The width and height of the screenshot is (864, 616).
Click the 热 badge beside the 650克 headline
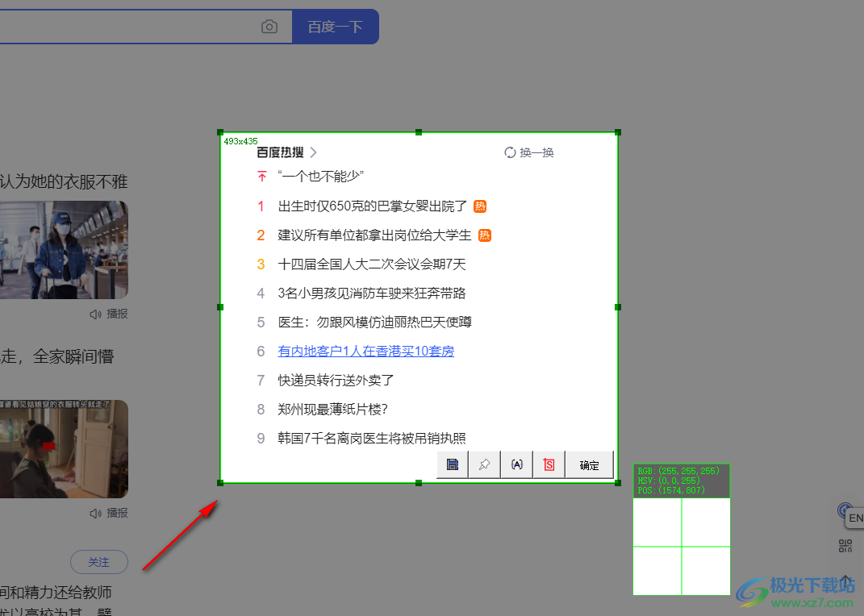tap(480, 206)
